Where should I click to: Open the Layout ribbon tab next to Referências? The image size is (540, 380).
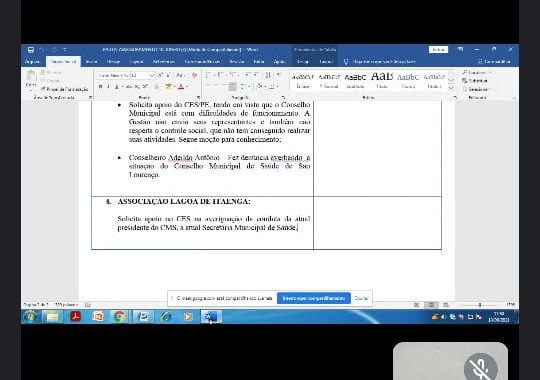click(136, 62)
